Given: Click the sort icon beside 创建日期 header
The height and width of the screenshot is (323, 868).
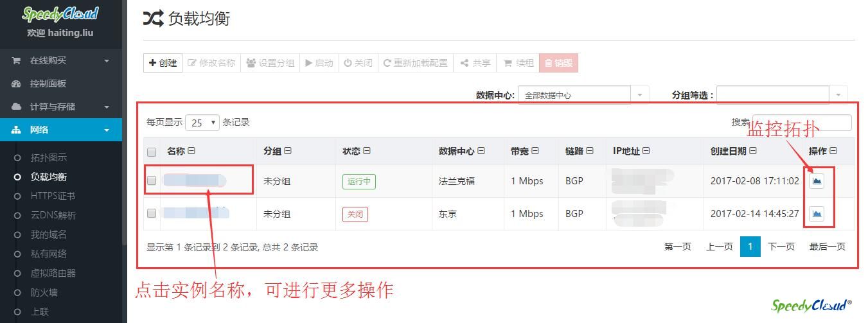Looking at the screenshot, I should [x=753, y=151].
